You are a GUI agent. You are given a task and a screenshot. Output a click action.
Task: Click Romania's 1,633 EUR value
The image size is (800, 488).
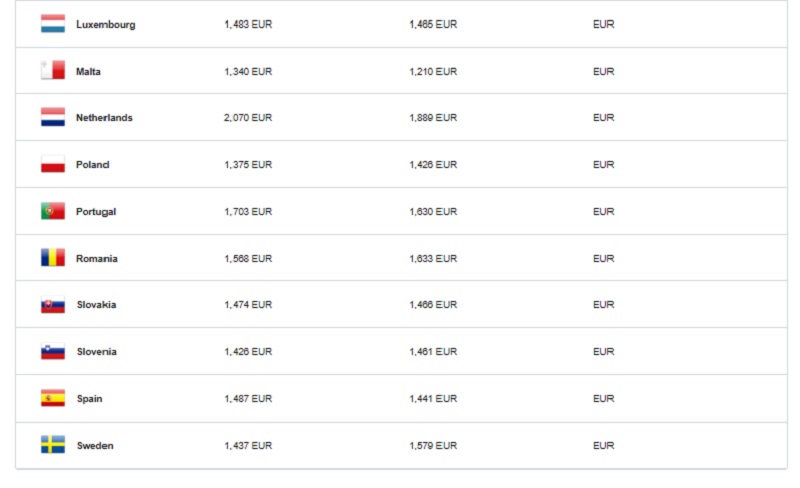[433, 259]
